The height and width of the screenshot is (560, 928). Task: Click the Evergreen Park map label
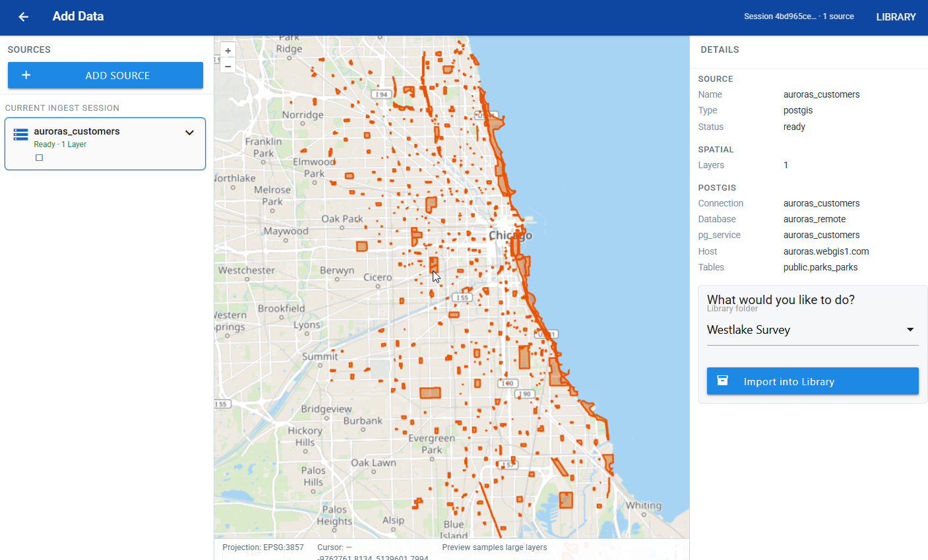[x=431, y=444]
